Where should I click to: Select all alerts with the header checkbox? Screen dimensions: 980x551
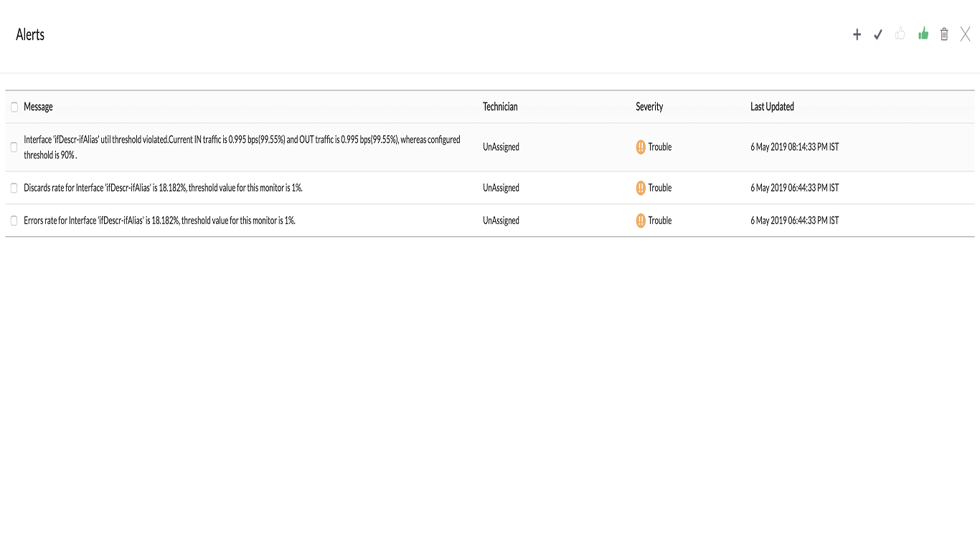tap(14, 106)
